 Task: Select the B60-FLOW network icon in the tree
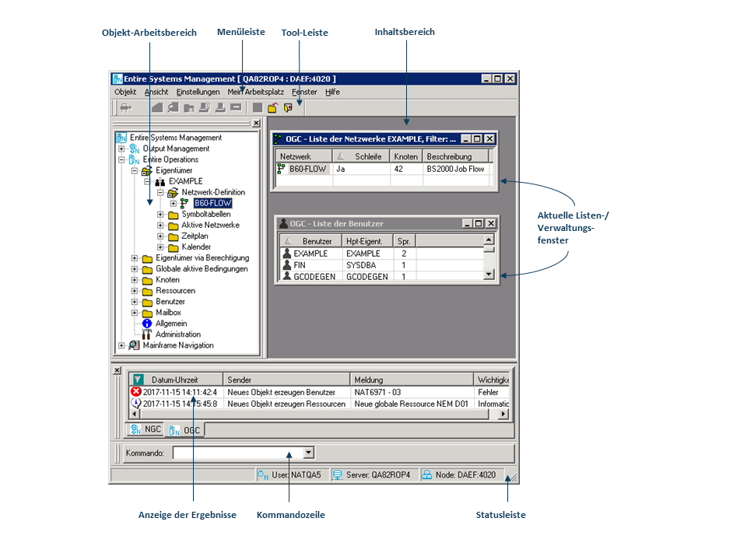(183, 202)
